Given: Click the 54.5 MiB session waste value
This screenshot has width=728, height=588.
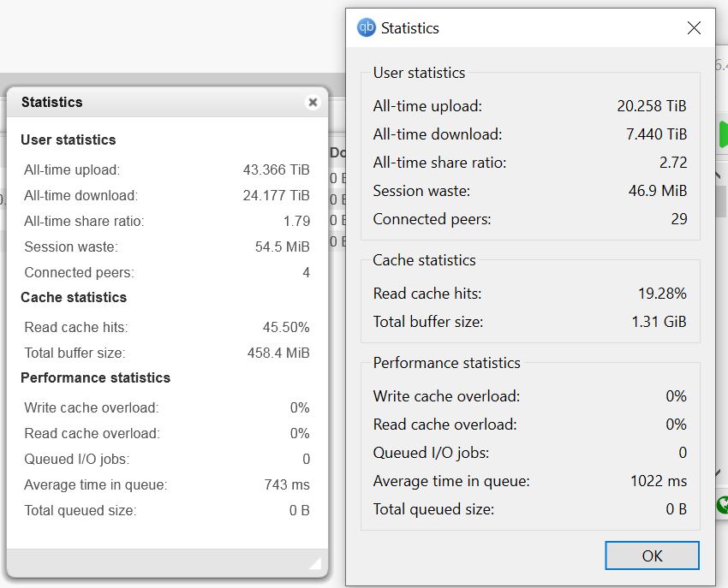Looking at the screenshot, I should (283, 246).
